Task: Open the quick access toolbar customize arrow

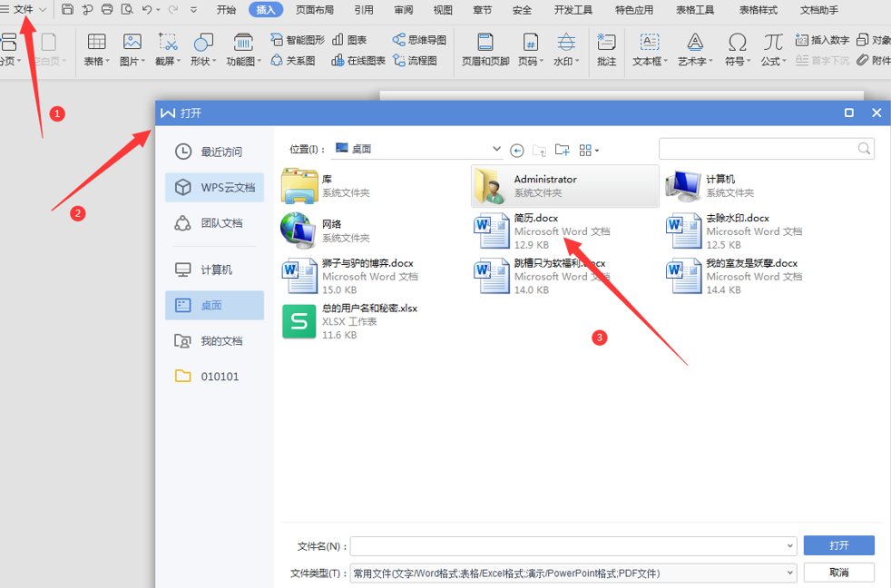Action: 194,10
